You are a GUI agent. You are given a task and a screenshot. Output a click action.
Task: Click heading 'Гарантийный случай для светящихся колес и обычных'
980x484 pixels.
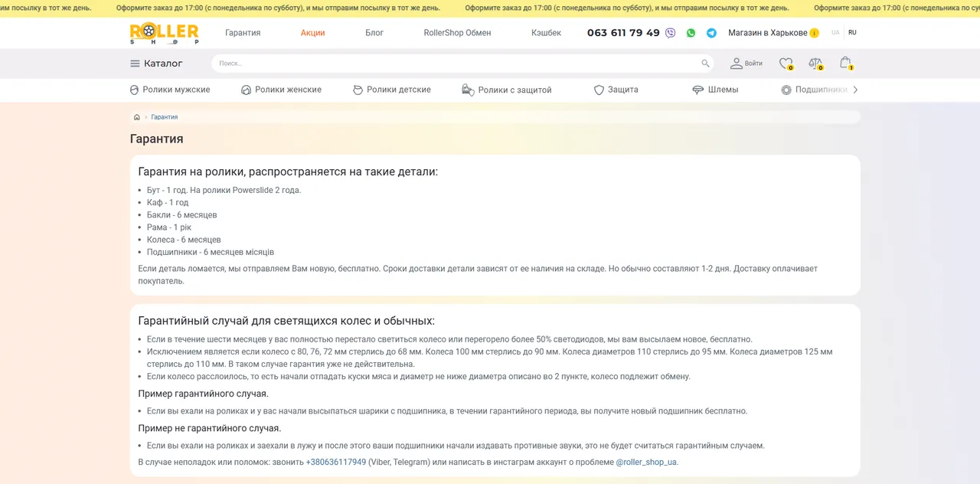point(286,321)
